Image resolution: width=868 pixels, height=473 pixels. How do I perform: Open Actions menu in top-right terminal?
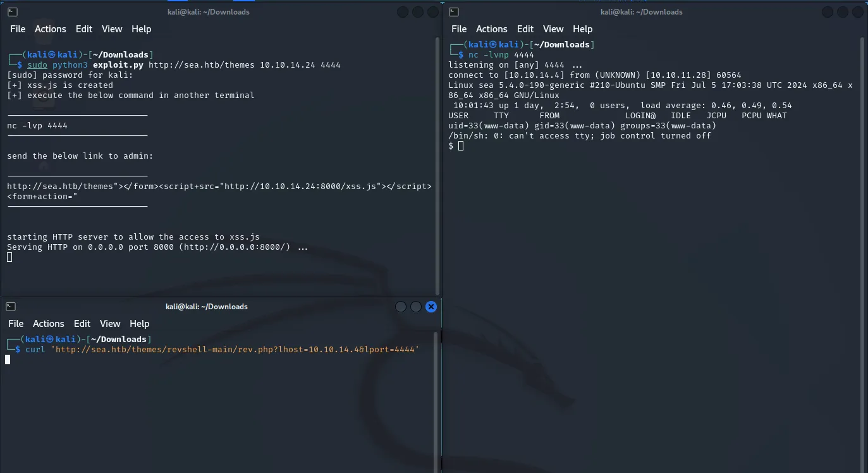coord(491,29)
